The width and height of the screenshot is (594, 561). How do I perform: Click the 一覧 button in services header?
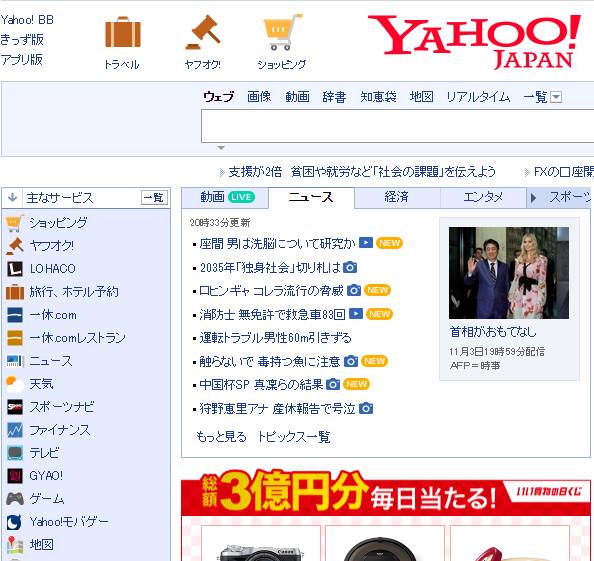click(x=154, y=197)
